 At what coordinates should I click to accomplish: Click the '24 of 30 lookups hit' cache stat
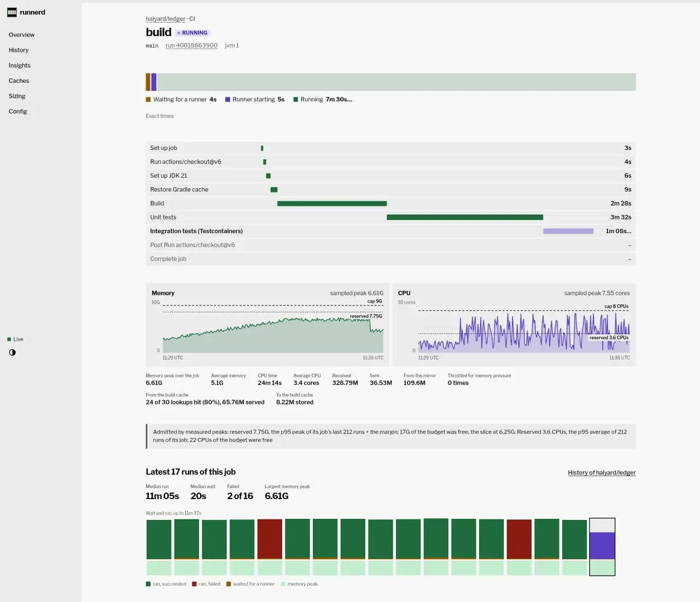point(205,402)
